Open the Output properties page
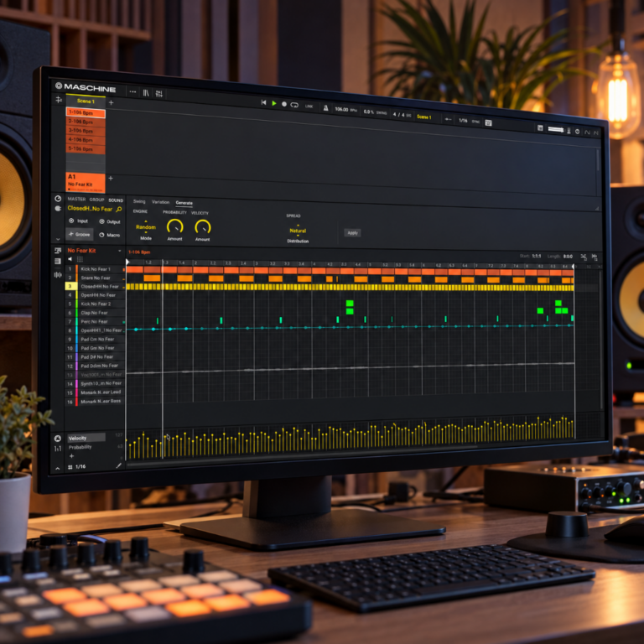644x644 pixels. pos(110,221)
